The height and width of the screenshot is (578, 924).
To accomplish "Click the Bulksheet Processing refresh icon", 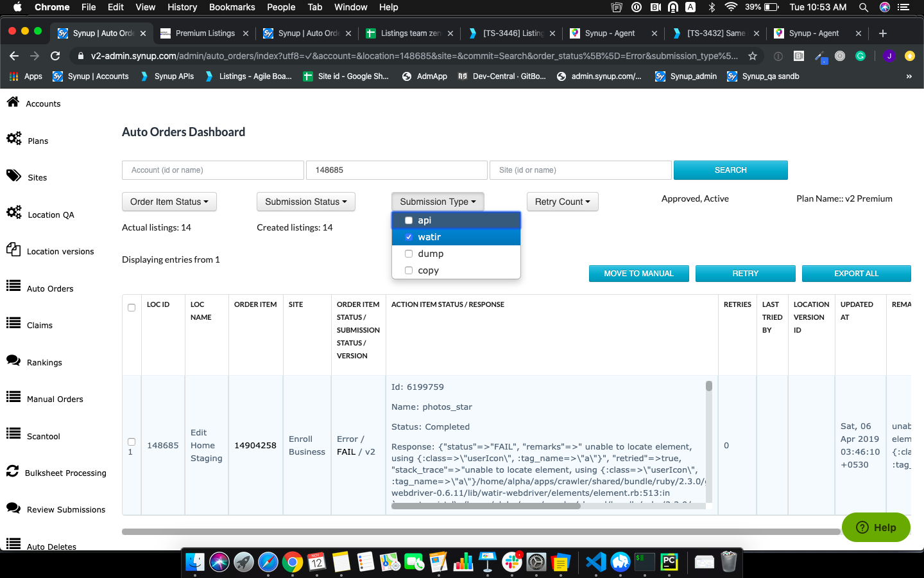I will (x=12, y=471).
